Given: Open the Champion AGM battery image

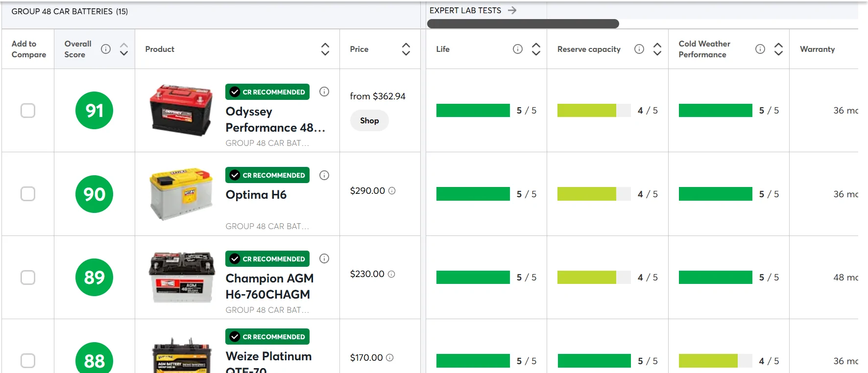Looking at the screenshot, I should pos(182,278).
